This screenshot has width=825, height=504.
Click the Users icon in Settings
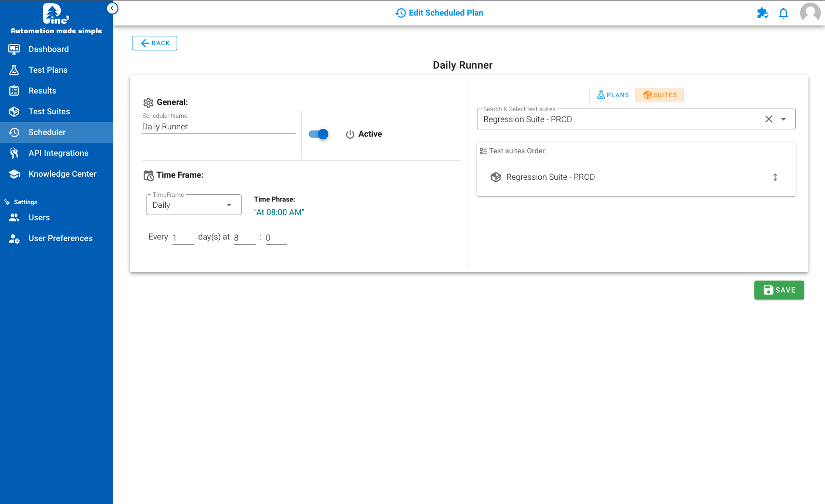pos(15,217)
